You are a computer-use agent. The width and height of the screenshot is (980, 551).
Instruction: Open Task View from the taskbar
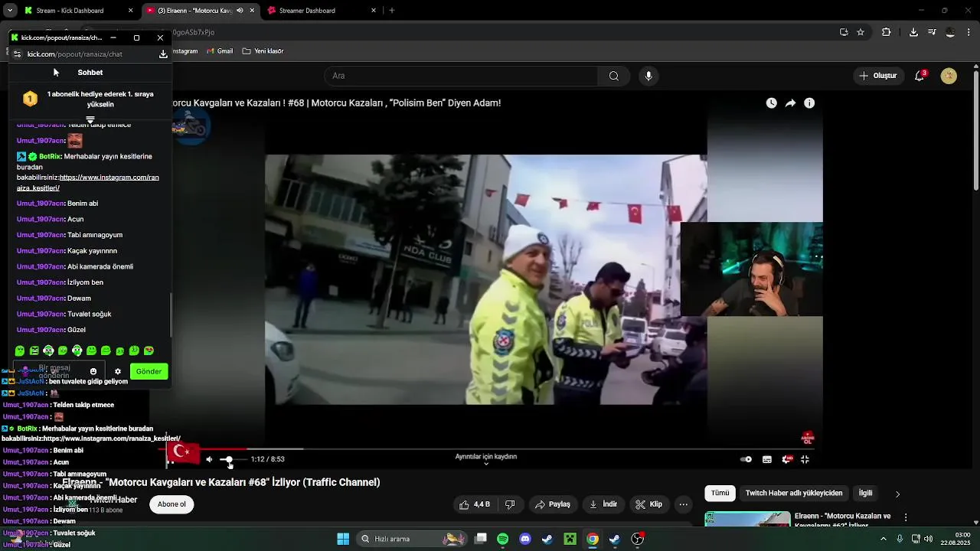coord(481,539)
